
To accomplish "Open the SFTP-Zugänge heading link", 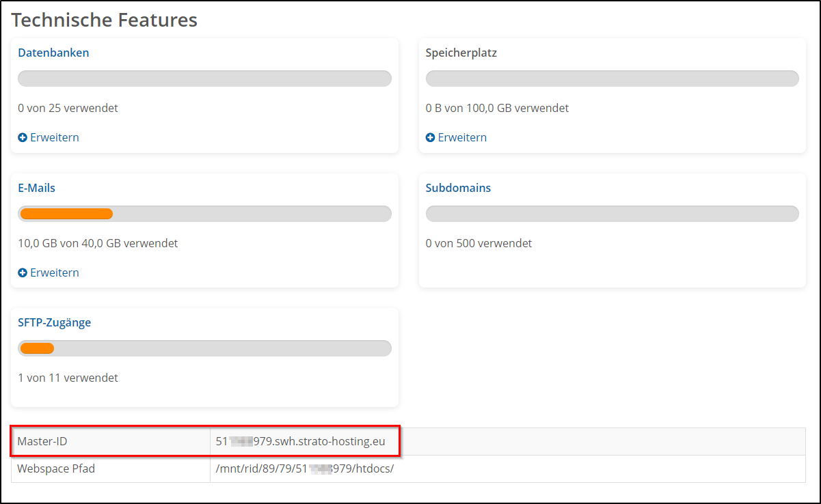I will pos(54,322).
